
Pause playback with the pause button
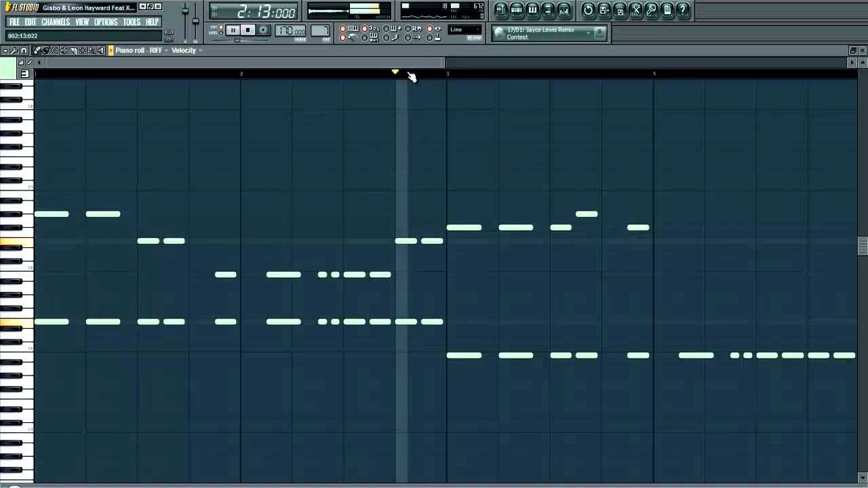pyautogui.click(x=233, y=30)
